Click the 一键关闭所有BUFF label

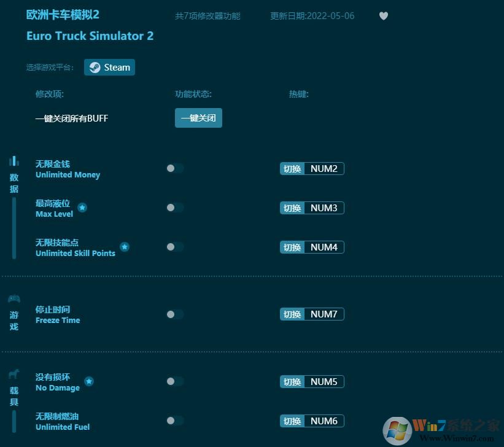click(72, 119)
